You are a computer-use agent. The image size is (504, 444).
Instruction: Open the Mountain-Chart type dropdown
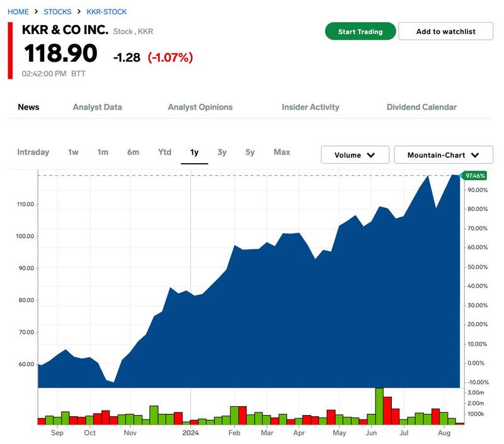point(444,155)
